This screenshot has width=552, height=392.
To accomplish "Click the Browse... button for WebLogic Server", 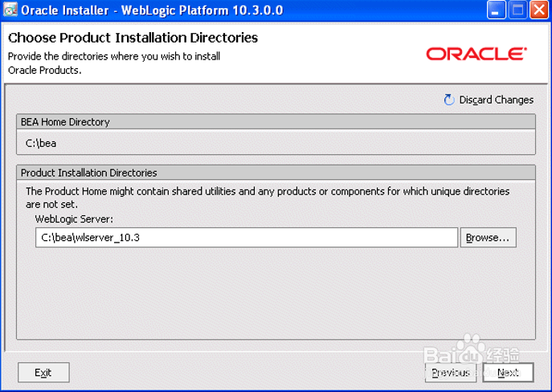I will click(x=488, y=238).
